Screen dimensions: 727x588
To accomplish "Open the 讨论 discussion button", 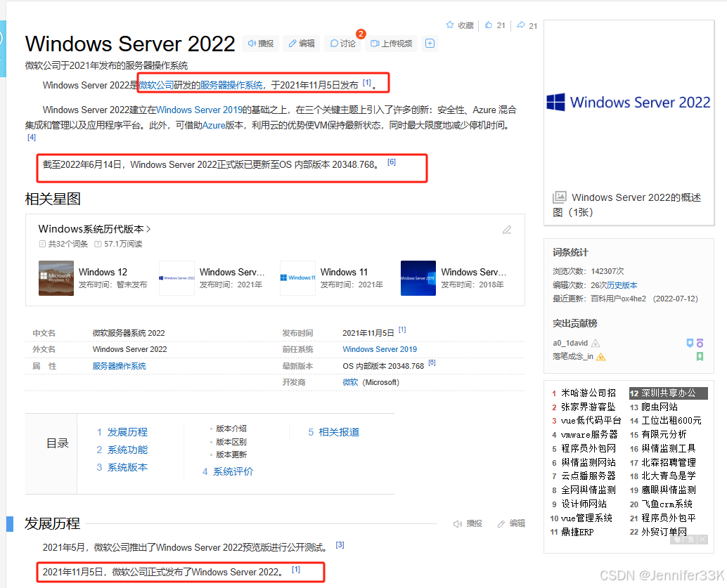I will [342, 44].
